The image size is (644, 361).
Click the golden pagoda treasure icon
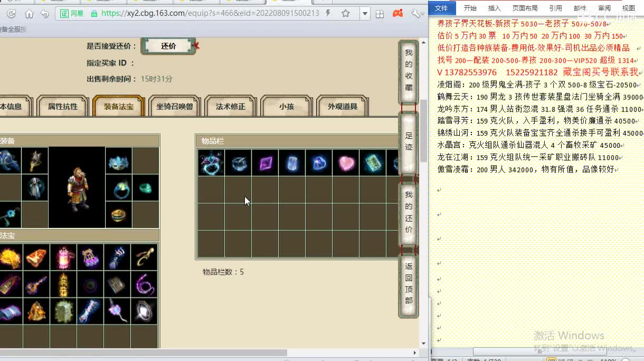click(x=63, y=284)
